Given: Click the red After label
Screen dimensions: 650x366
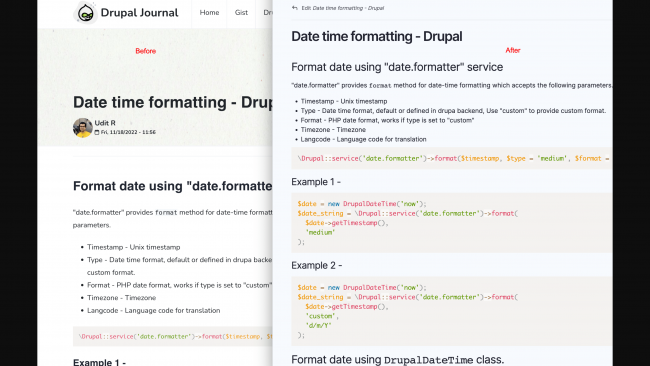Looking at the screenshot, I should (x=513, y=50).
